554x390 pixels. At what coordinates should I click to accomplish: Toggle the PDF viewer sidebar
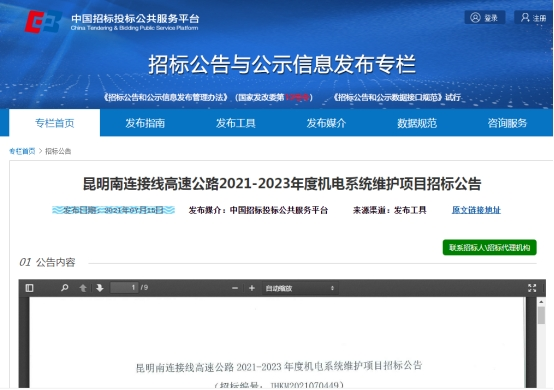tap(30, 288)
